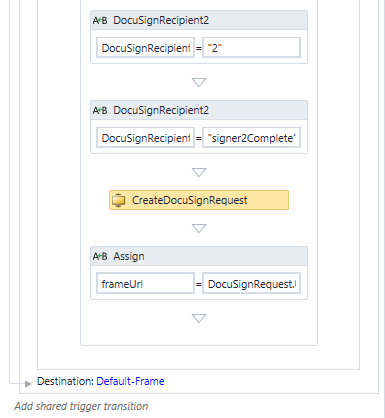Click the Destination transition arrow icon

(28, 384)
